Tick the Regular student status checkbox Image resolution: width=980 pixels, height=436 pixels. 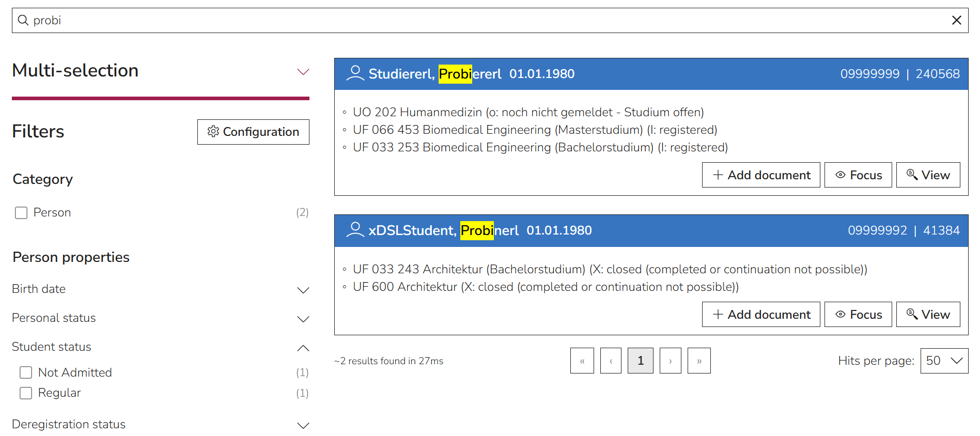pyautogui.click(x=26, y=393)
